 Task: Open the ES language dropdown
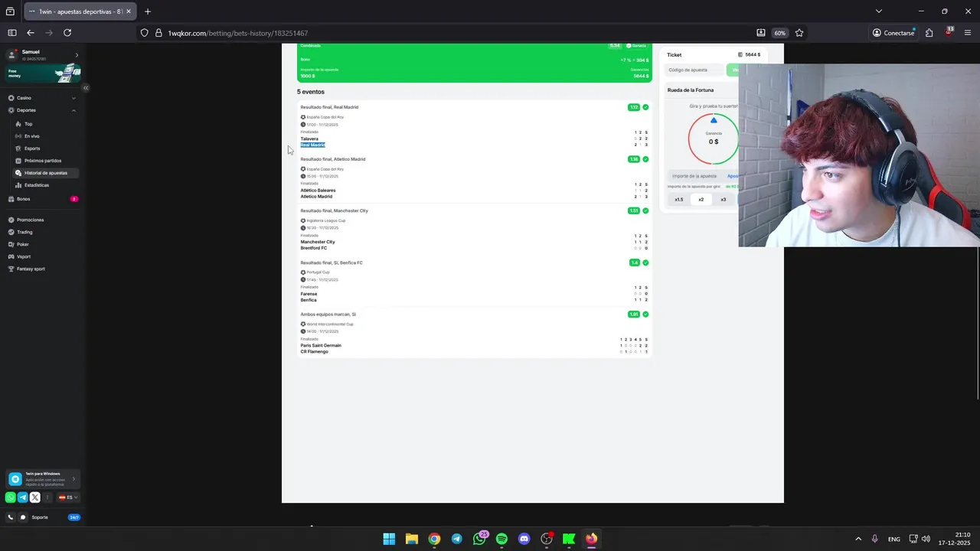point(68,497)
